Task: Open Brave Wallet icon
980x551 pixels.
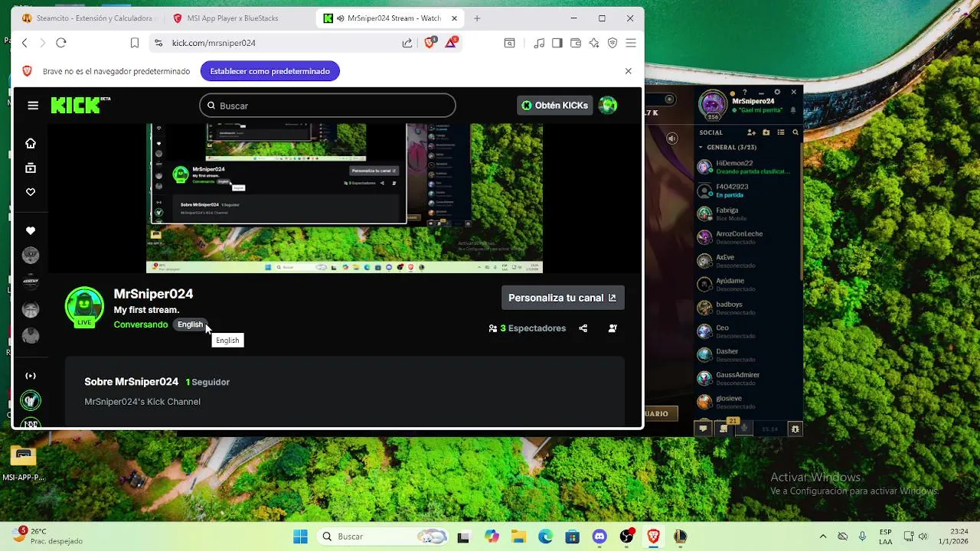Action: tap(576, 43)
